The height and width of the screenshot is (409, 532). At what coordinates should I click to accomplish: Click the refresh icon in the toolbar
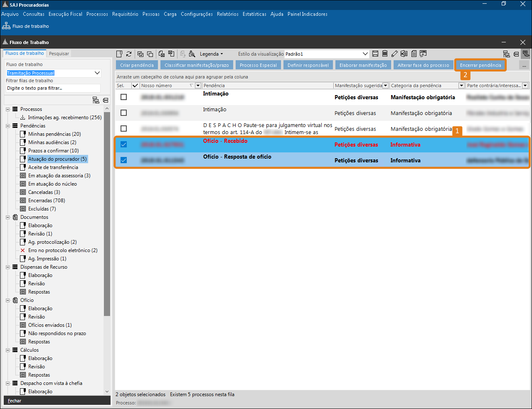(x=129, y=54)
